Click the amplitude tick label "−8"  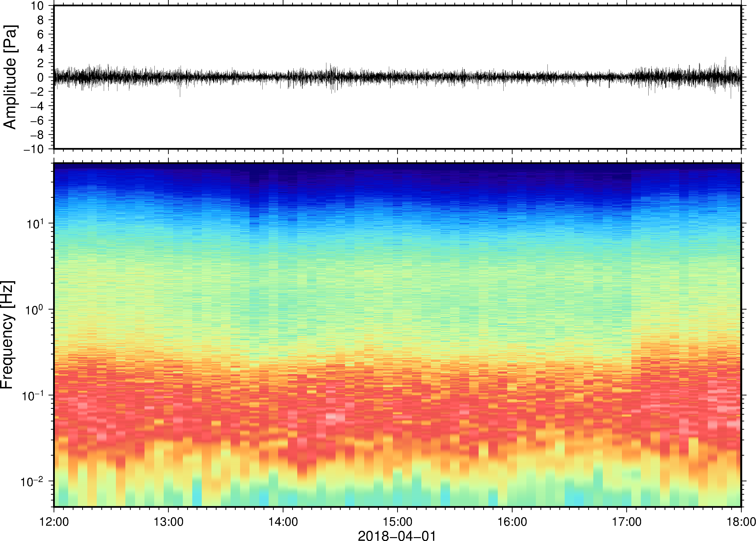click(37, 135)
